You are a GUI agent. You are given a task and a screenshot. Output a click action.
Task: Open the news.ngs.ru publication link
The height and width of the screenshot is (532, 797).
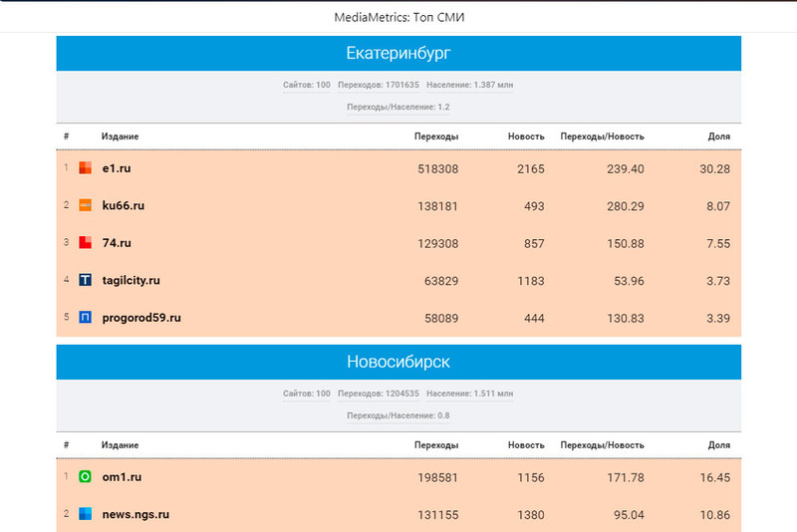coord(135,514)
